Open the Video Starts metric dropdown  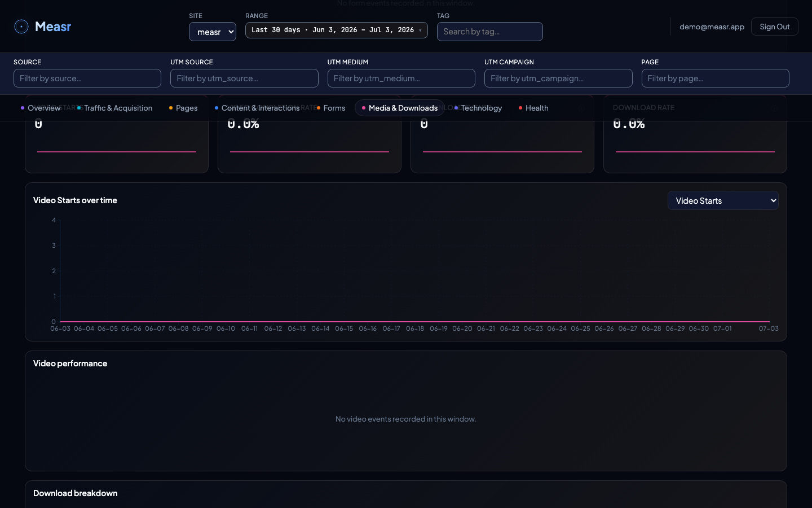click(723, 200)
